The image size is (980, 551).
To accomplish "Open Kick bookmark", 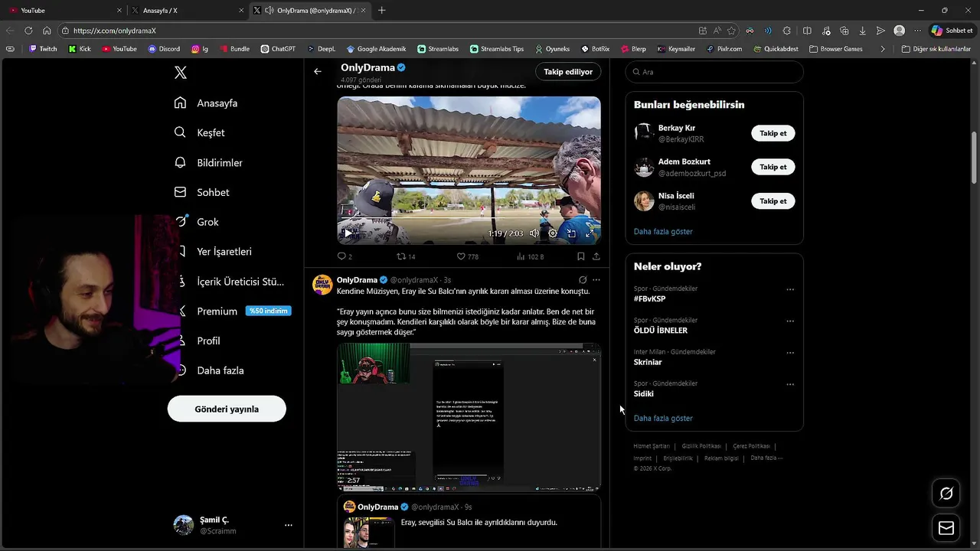I will click(80, 49).
